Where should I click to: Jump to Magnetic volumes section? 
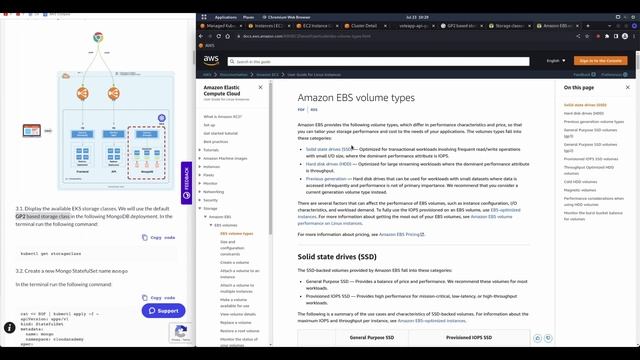click(580, 190)
